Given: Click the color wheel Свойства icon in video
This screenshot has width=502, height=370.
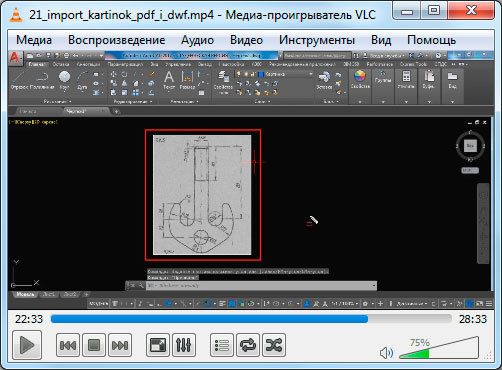Looking at the screenshot, I should [x=360, y=76].
